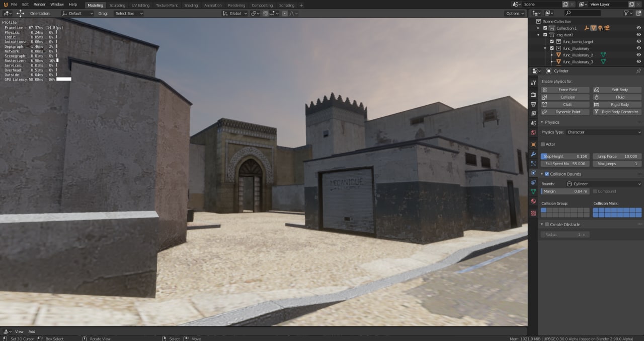The height and width of the screenshot is (341, 644).
Task: Open the Physics properties tab
Action: [533, 173]
